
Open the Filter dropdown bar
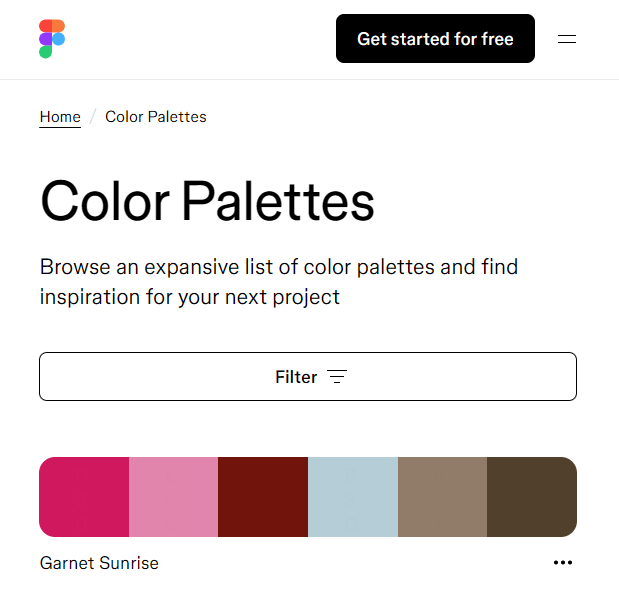pyautogui.click(x=308, y=376)
